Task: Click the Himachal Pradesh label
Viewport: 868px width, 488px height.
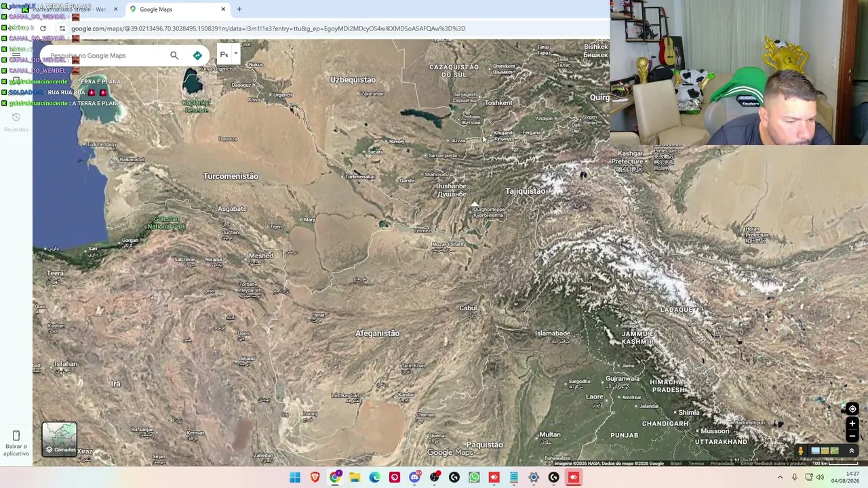Action: pyautogui.click(x=669, y=386)
